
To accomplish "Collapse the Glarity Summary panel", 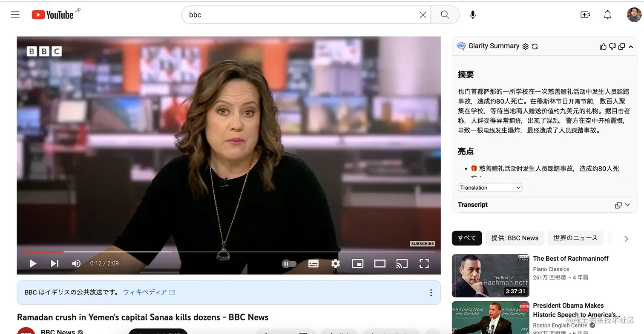I will click(631, 46).
